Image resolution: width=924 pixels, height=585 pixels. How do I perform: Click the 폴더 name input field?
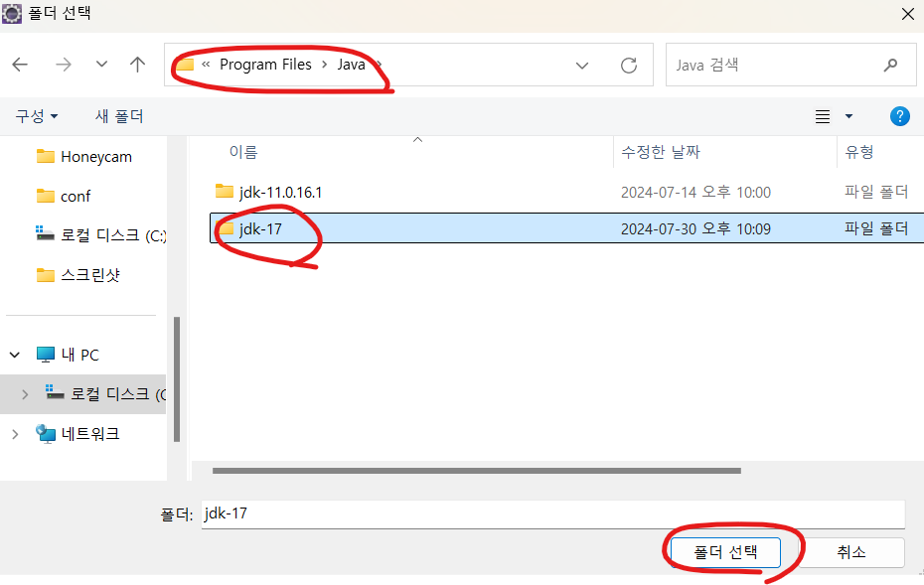pos(552,514)
